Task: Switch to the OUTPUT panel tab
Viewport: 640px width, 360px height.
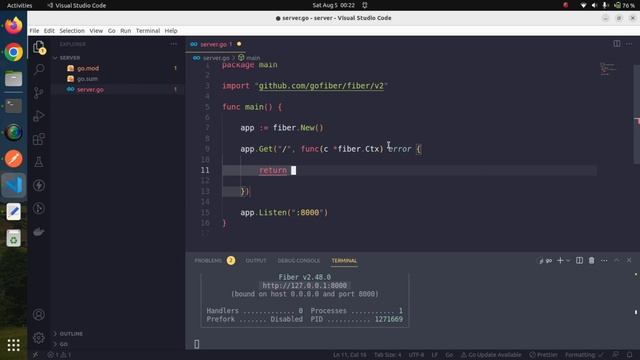Action: [256, 260]
